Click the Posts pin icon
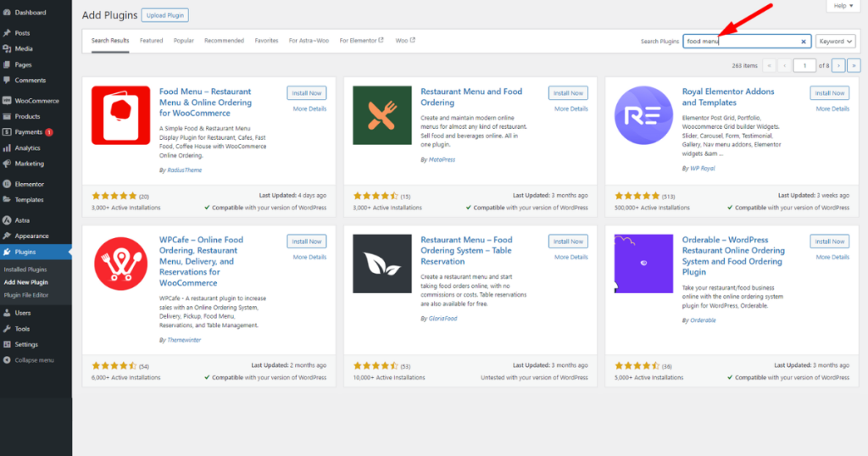 (x=7, y=33)
